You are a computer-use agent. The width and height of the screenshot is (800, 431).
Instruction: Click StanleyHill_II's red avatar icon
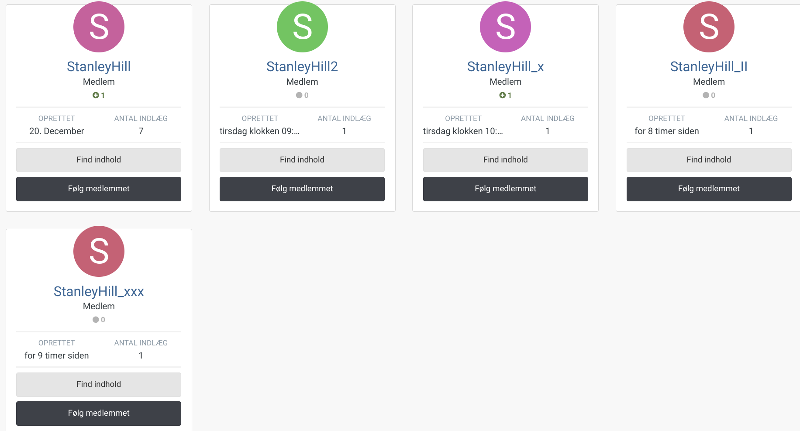click(709, 27)
